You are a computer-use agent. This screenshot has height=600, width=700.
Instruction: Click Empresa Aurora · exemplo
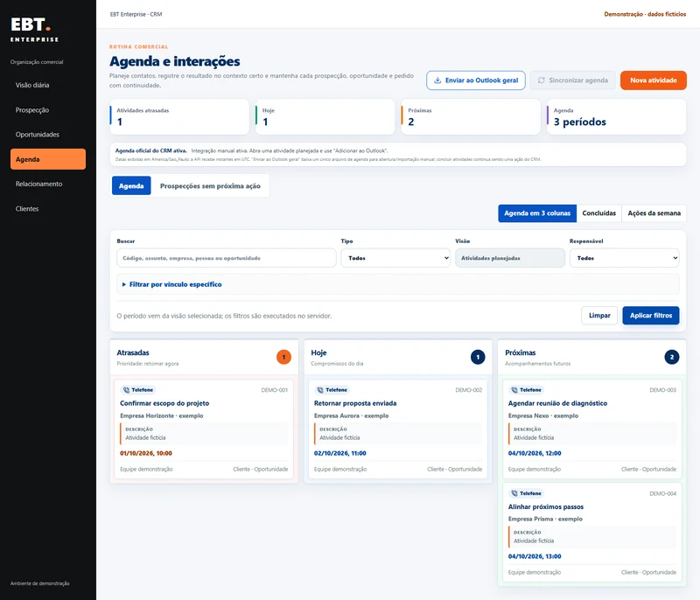(x=352, y=415)
